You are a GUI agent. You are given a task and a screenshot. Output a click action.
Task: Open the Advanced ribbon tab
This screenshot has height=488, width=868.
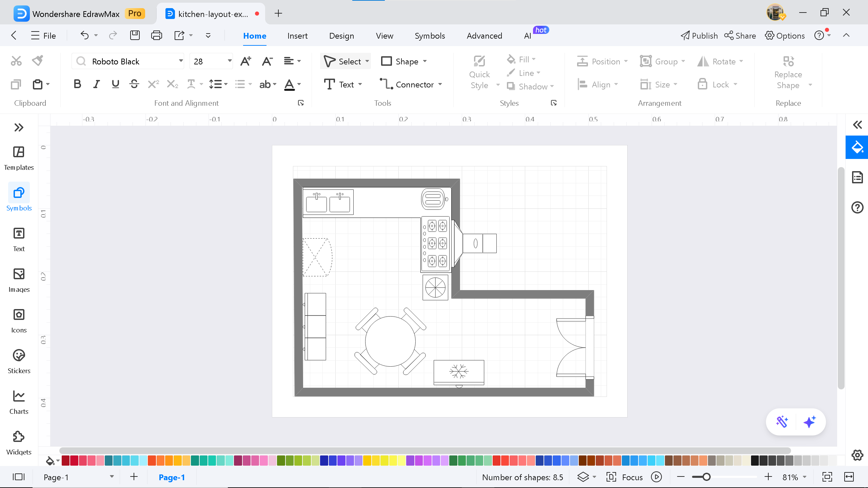click(x=484, y=36)
